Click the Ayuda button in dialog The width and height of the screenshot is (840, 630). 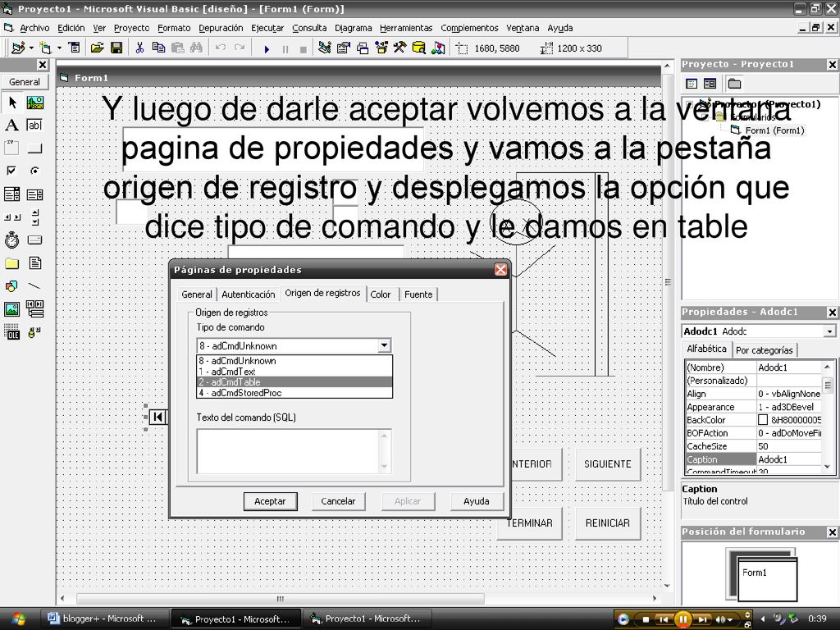477,501
